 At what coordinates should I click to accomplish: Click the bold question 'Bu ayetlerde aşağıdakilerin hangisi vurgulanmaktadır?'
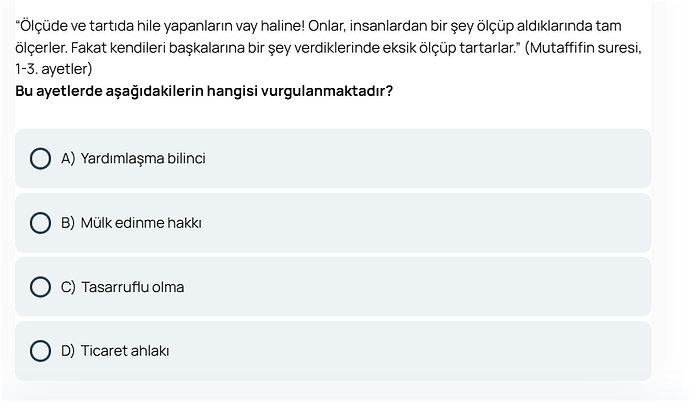(x=204, y=91)
